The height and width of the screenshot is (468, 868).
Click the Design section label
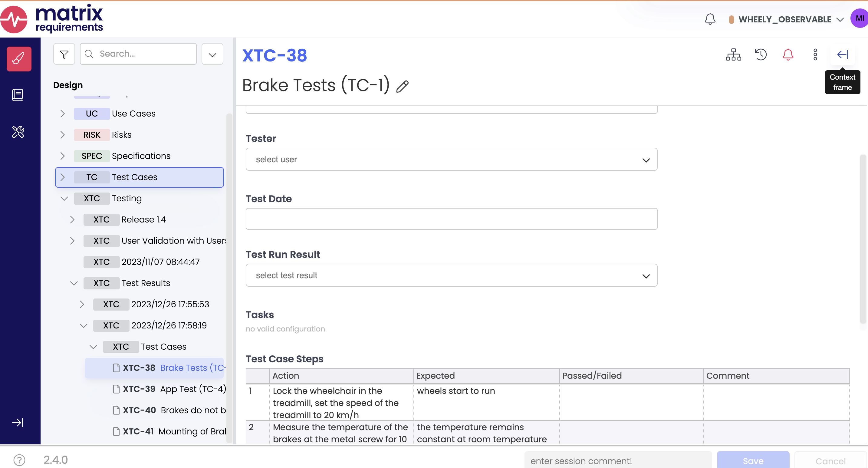point(68,85)
